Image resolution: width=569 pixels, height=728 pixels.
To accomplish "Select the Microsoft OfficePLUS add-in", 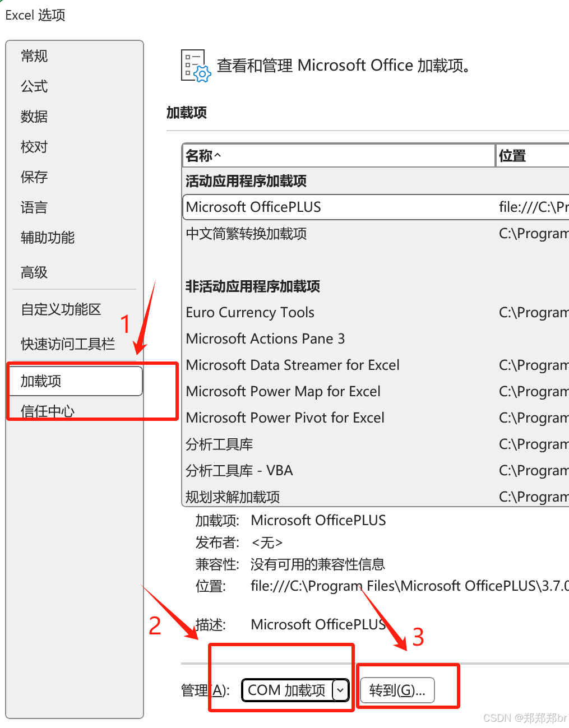I will click(253, 207).
